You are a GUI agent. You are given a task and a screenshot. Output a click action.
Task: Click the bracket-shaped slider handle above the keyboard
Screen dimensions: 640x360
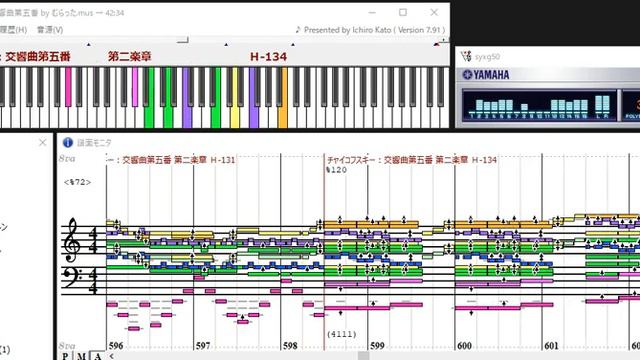click(x=182, y=40)
